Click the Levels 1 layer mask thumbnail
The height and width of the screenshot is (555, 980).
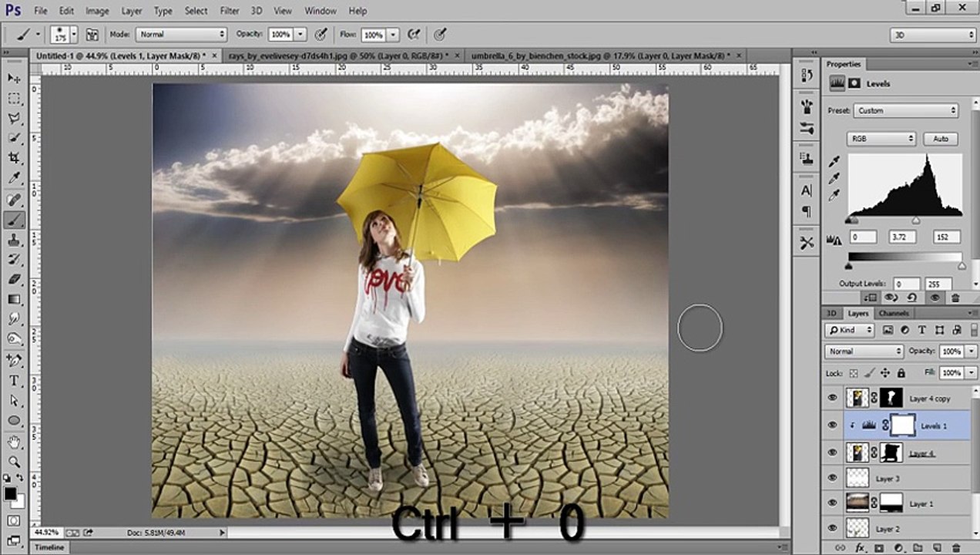[x=903, y=425]
